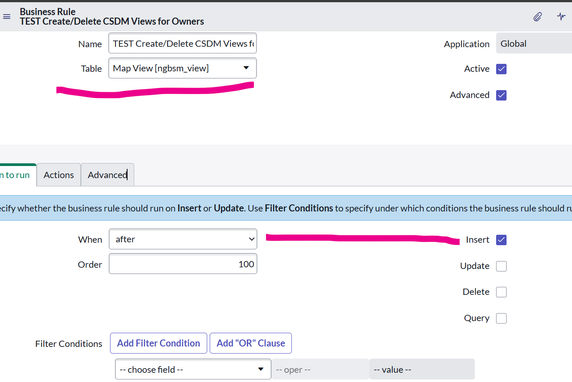572x382 pixels.
Task: Enable the Query checkbox
Action: [x=501, y=319]
